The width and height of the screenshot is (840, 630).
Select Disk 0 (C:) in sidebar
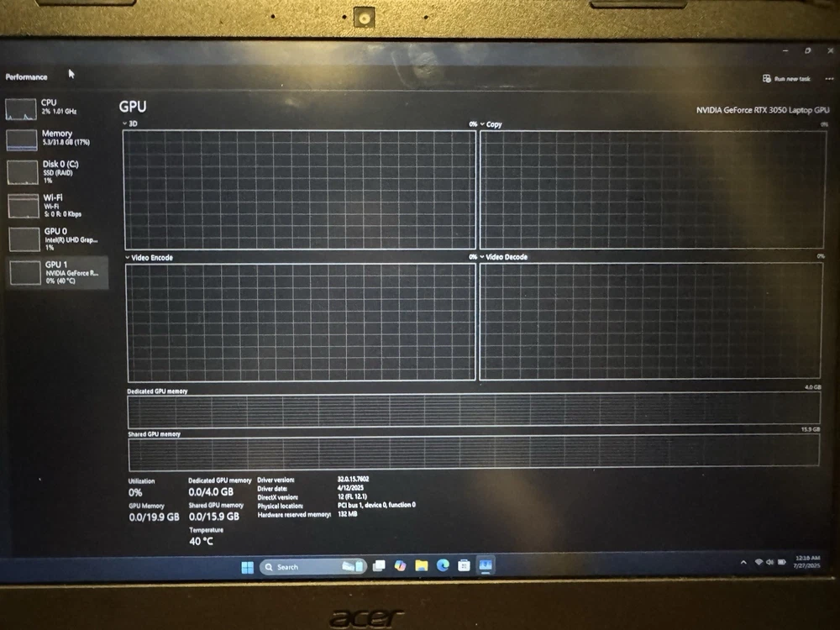click(x=56, y=171)
